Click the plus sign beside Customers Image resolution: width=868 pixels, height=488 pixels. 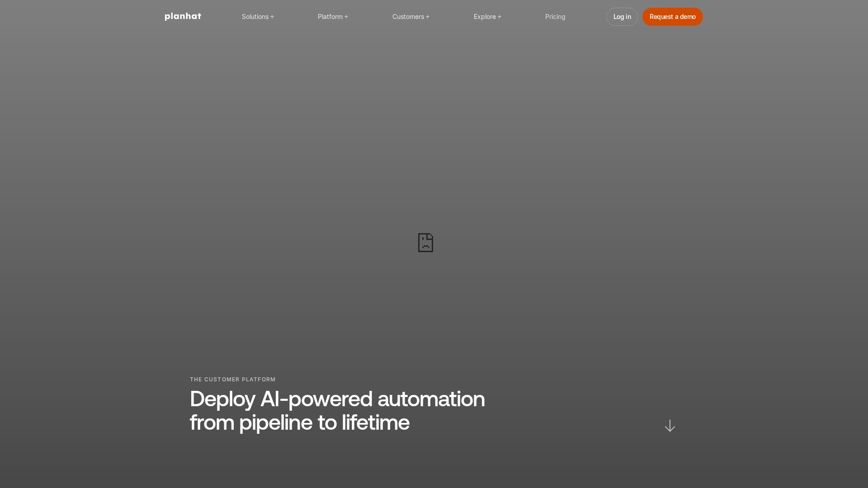point(428,17)
